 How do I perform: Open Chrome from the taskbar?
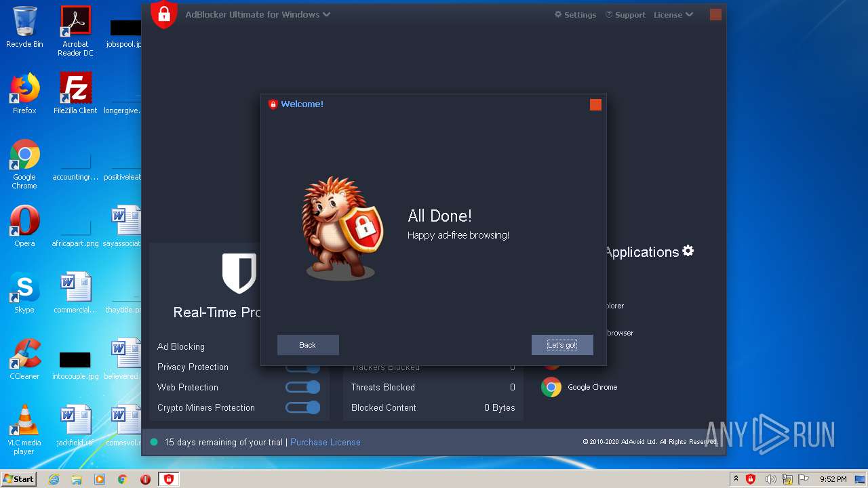123,479
